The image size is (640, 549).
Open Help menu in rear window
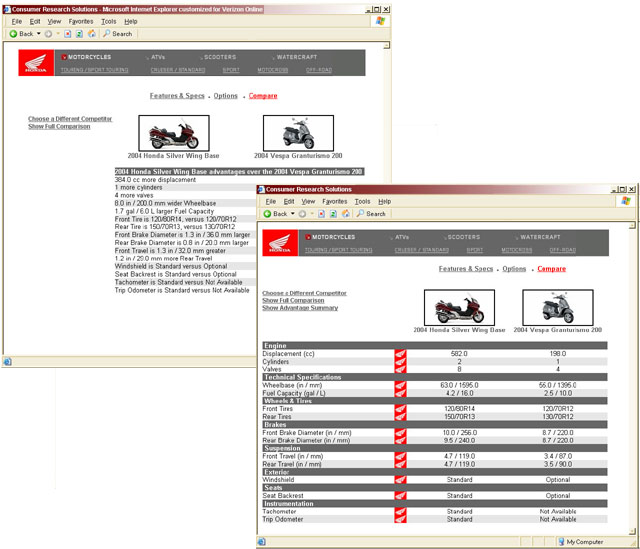(131, 21)
